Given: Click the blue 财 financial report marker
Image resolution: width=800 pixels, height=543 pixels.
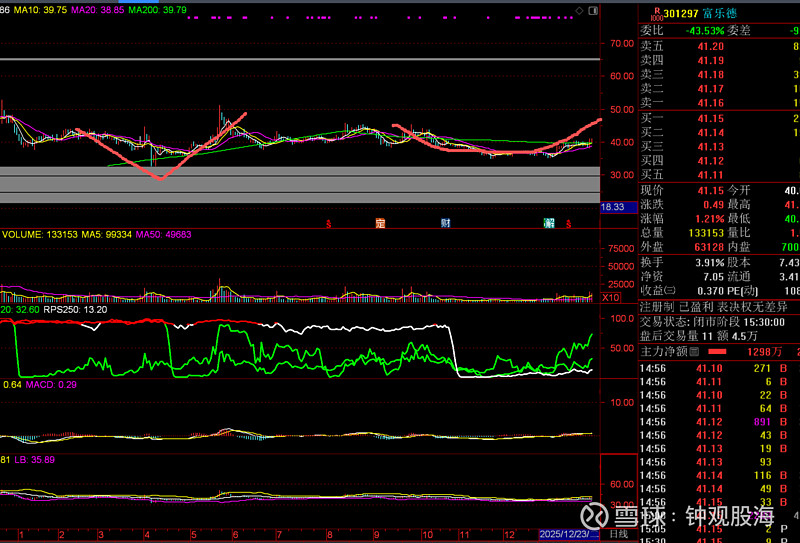Looking at the screenshot, I should tap(446, 222).
